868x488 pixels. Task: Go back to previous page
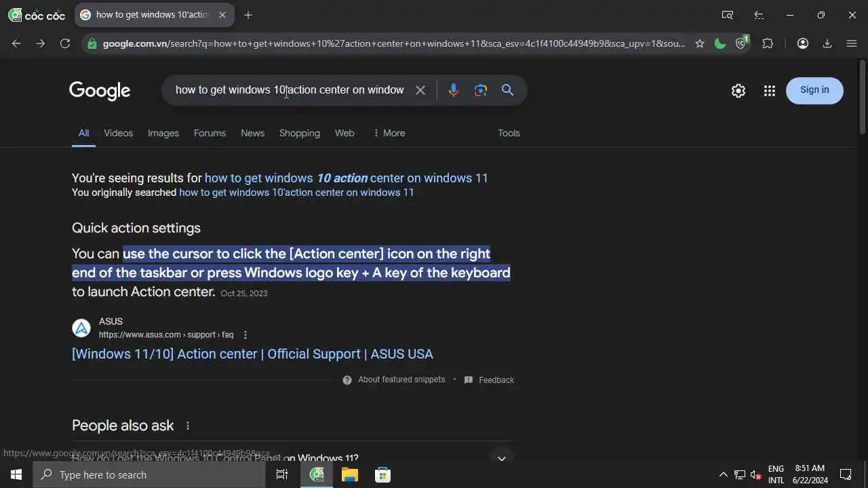(16, 43)
